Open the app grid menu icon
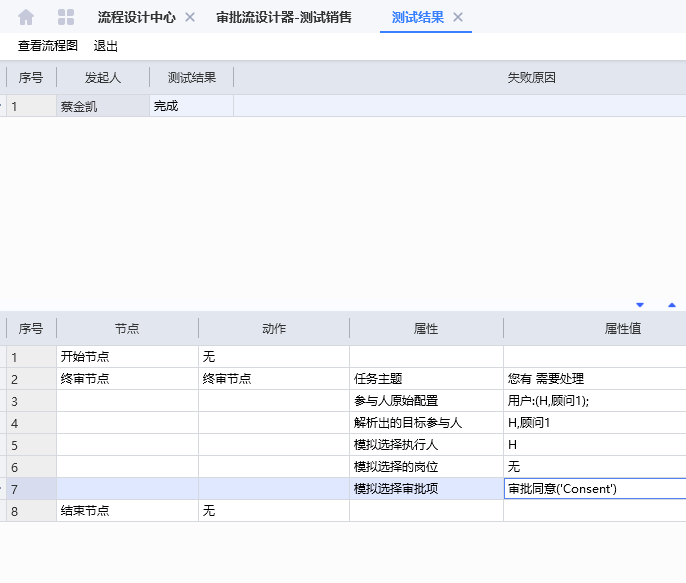The image size is (686, 583). click(x=66, y=17)
